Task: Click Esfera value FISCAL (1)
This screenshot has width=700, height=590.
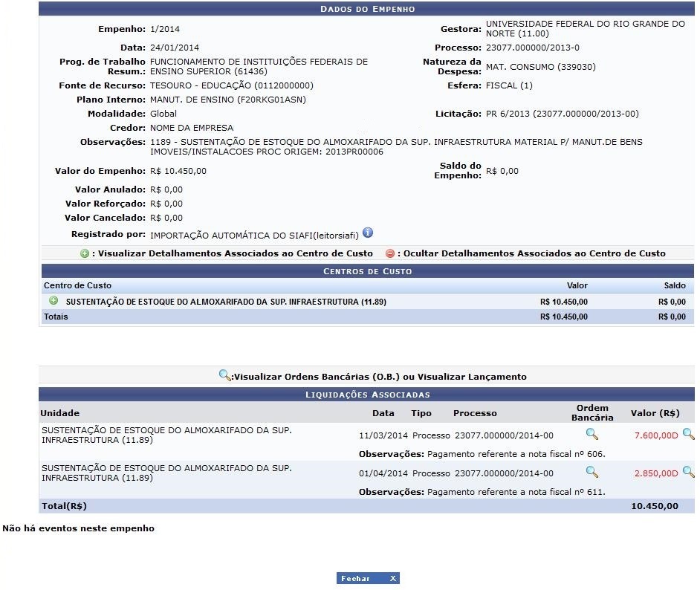Action: (509, 85)
